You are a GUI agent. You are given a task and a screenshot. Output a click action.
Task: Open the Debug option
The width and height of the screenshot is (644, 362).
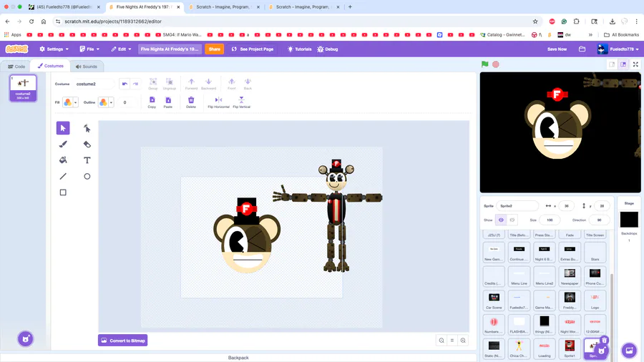click(327, 49)
